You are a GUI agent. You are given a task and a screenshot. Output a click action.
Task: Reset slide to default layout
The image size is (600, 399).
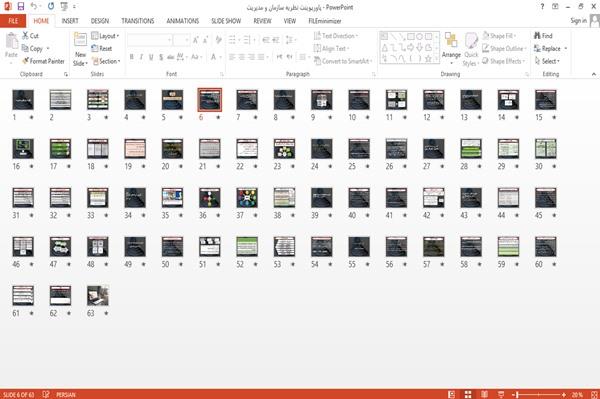[x=102, y=49]
